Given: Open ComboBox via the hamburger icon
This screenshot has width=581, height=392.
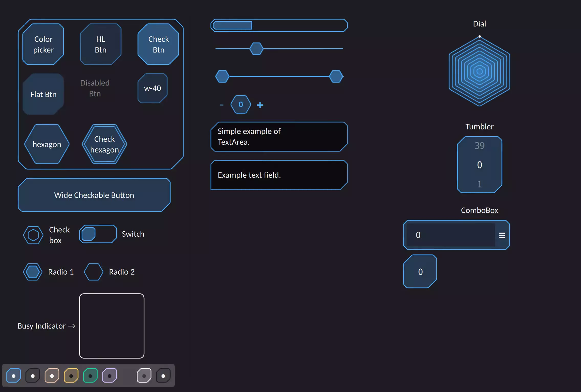Looking at the screenshot, I should [502, 235].
